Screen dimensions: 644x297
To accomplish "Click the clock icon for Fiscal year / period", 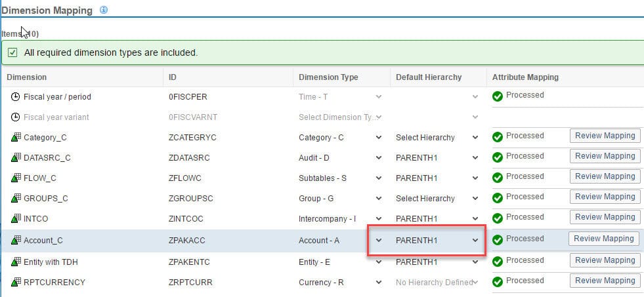I will pyautogui.click(x=16, y=97).
